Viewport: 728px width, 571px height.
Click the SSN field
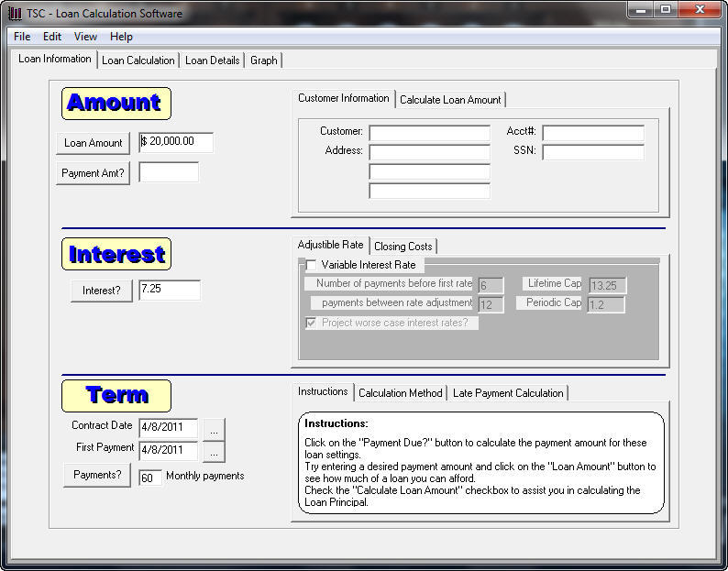pos(593,152)
